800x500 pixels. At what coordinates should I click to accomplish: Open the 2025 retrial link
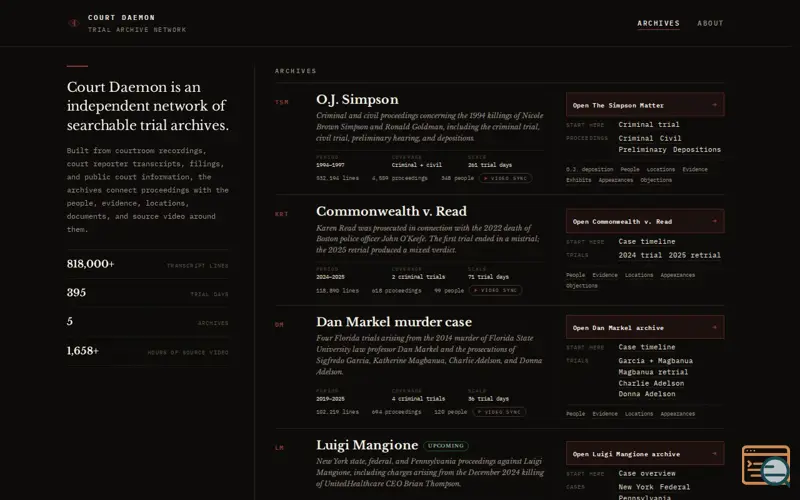694,255
